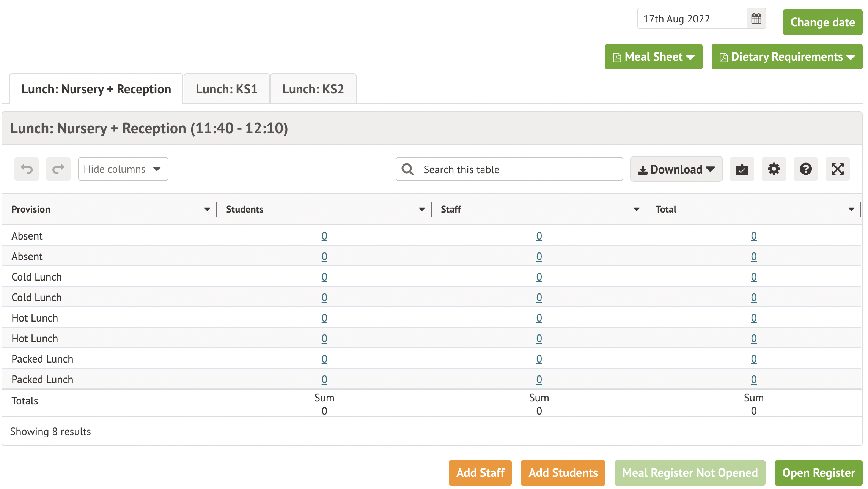Expand the Staff column header menu
This screenshot has width=868, height=489.
click(x=636, y=209)
